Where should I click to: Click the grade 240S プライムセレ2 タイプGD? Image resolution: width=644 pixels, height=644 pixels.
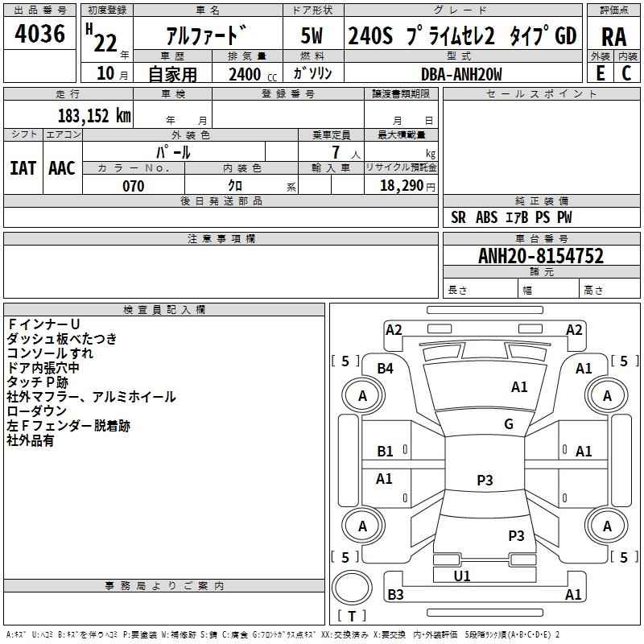click(x=463, y=35)
